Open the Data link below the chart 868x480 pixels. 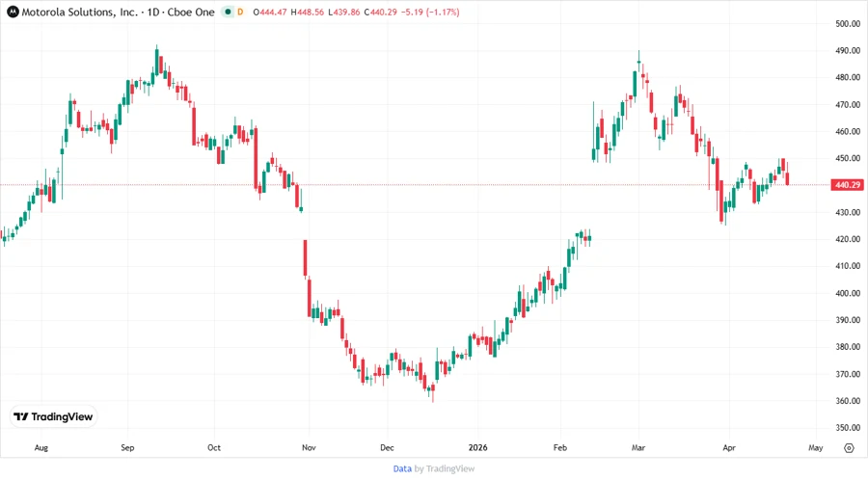pos(402,469)
